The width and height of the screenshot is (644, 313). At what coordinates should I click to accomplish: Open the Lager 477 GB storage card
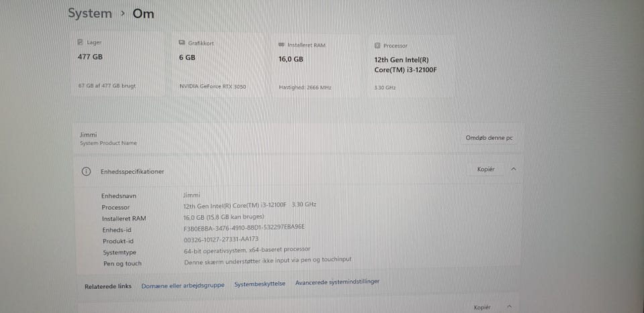tap(118, 64)
